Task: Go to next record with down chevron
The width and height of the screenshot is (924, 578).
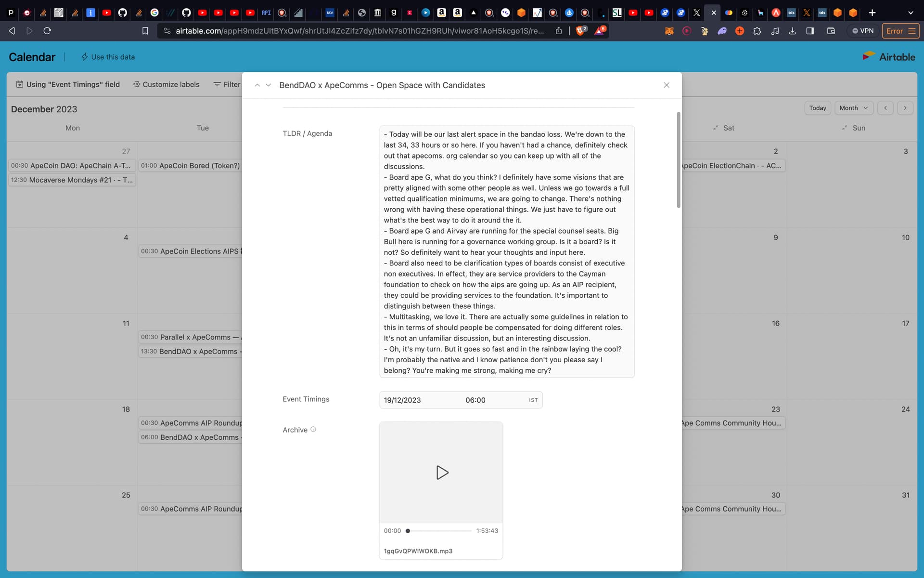Action: click(x=269, y=85)
